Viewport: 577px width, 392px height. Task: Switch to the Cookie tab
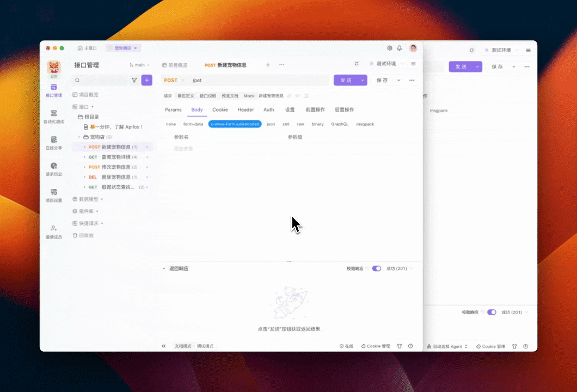(220, 109)
